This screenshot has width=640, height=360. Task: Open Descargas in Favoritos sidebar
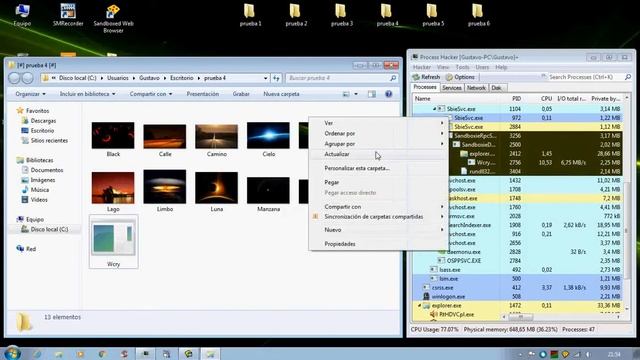tap(39, 121)
